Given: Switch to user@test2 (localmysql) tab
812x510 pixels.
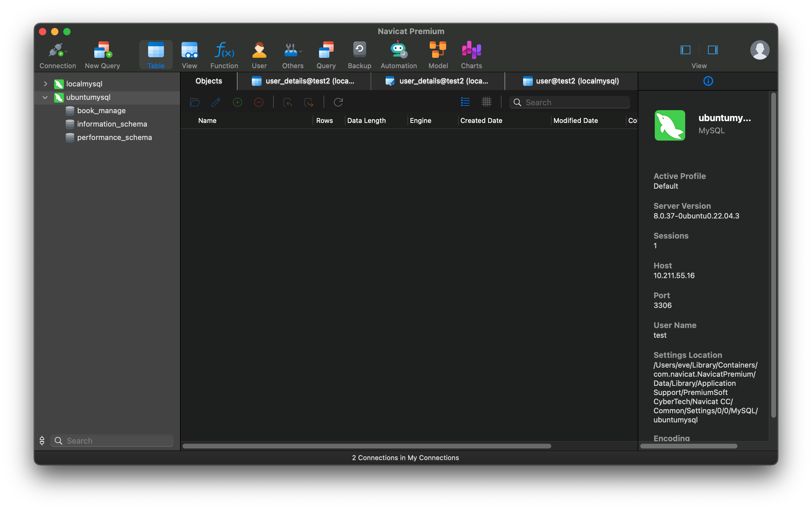Looking at the screenshot, I should coord(571,81).
